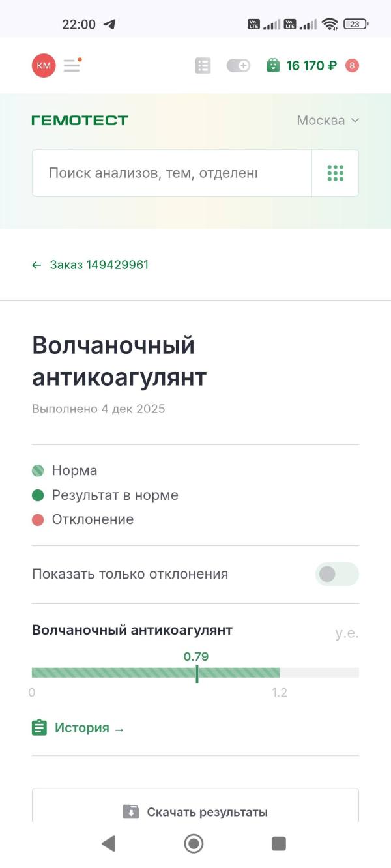Go back using the arrow near Заказ 149429961
The width and height of the screenshot is (391, 868).
click(36, 265)
